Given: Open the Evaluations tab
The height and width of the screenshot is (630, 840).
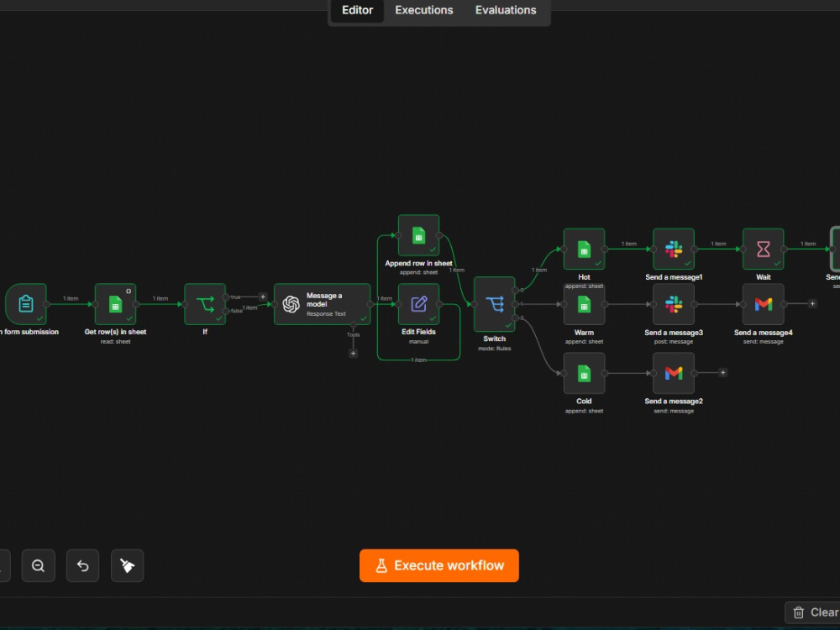Looking at the screenshot, I should [x=506, y=10].
